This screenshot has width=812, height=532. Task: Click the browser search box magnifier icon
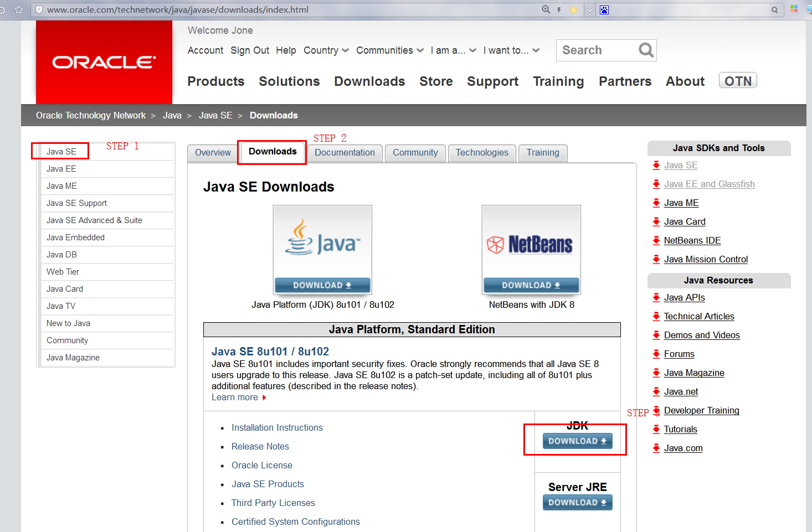(x=774, y=10)
